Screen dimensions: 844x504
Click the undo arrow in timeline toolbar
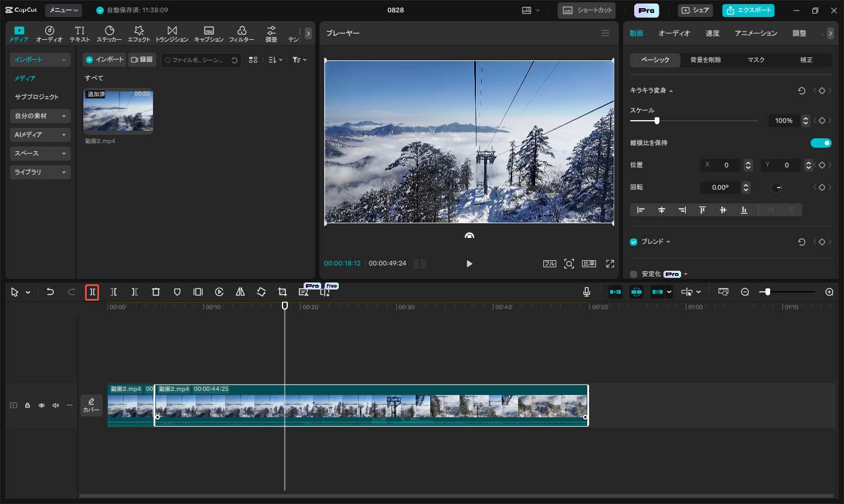point(50,292)
